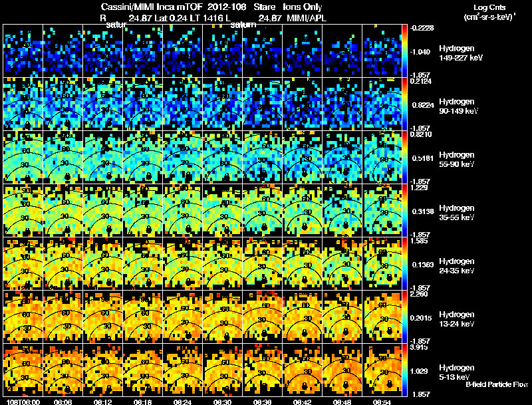Click the "Hydrogen 90-149 keV" row label
532x405 pixels.
(x=458, y=106)
